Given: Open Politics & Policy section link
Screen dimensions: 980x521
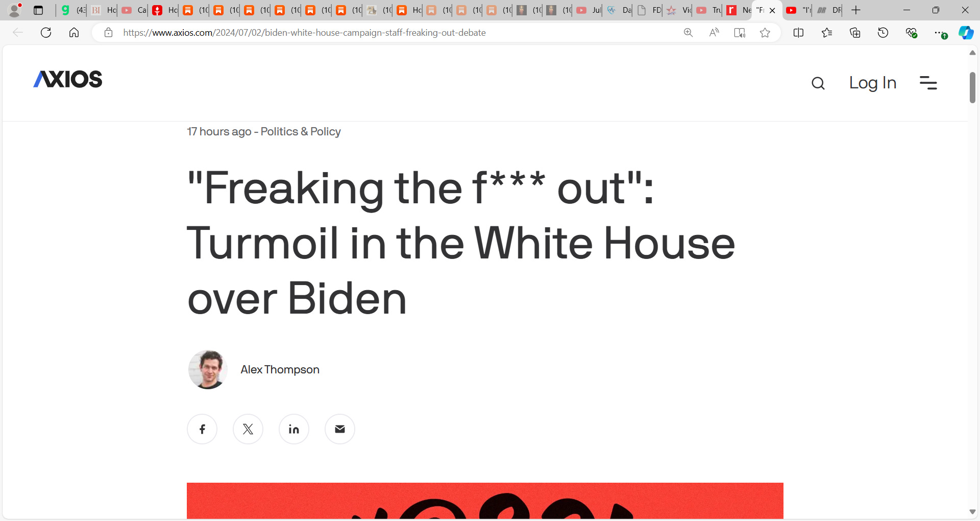Looking at the screenshot, I should [301, 131].
